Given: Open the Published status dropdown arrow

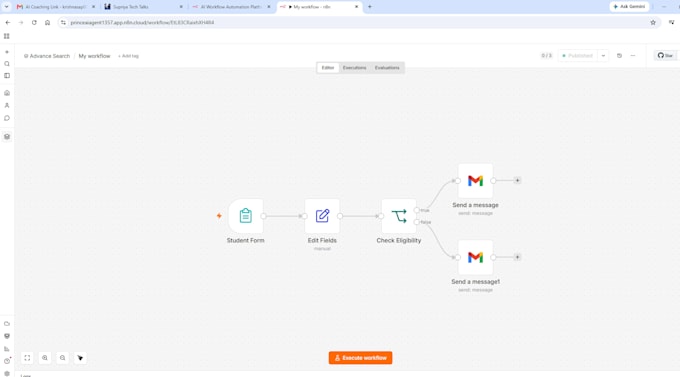Looking at the screenshot, I should pos(603,56).
